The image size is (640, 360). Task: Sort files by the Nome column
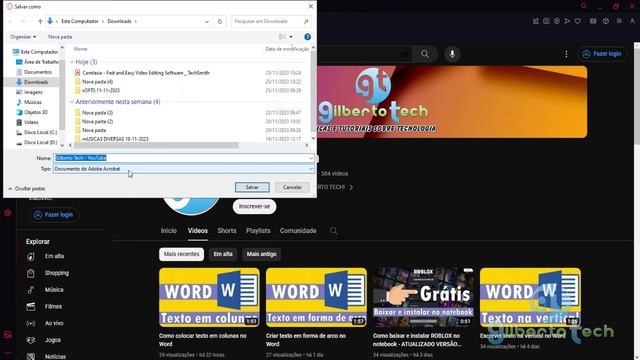pyautogui.click(x=80, y=49)
